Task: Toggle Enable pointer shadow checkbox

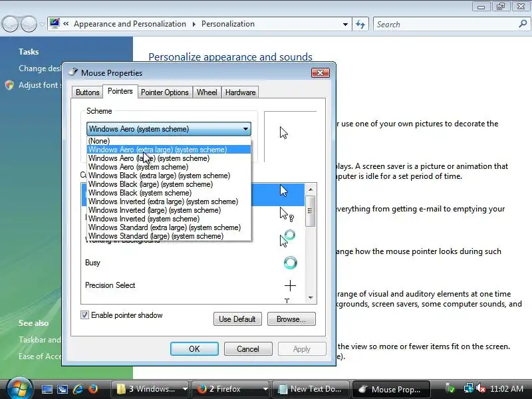Action: (85, 315)
